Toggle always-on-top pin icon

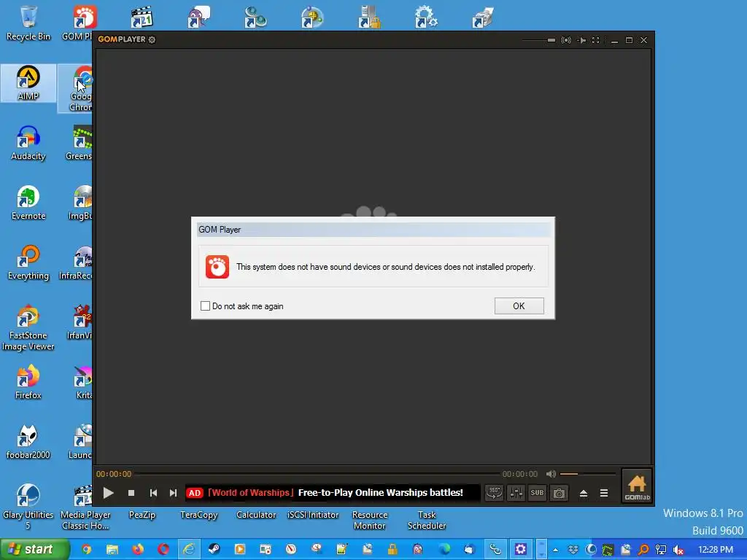(581, 40)
